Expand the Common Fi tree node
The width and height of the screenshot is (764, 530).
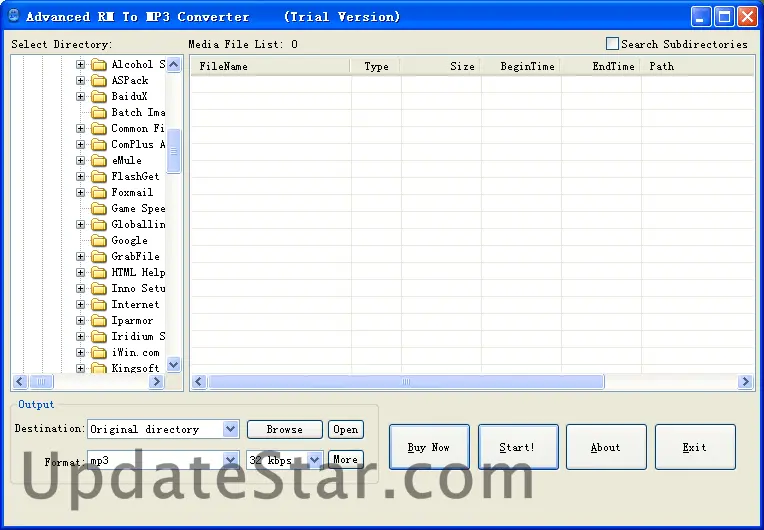click(x=80, y=129)
